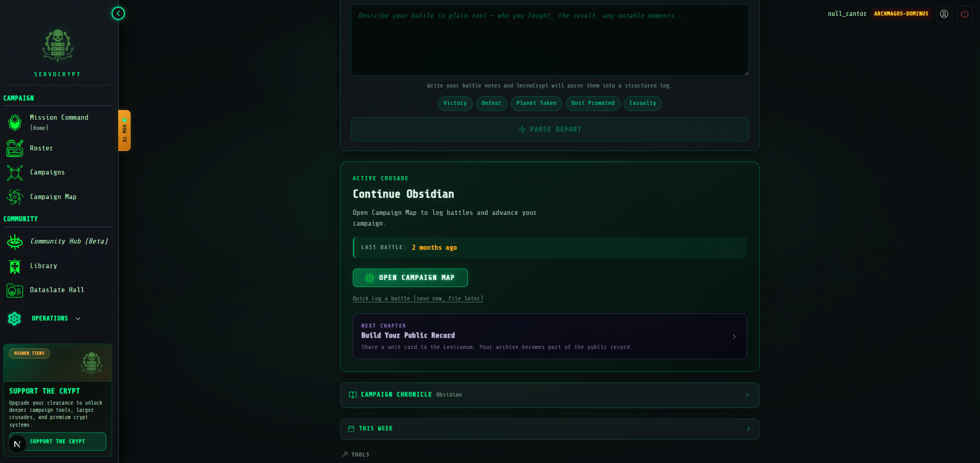980x463 pixels.
Task: Click the Quick Log a battle link
Action: click(x=418, y=299)
